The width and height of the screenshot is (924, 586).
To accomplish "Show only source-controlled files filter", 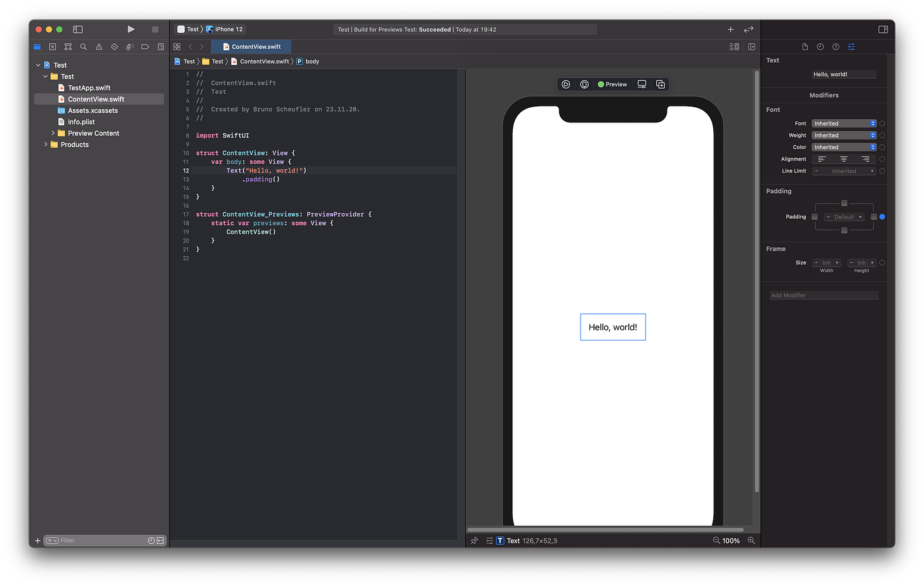I will (x=160, y=541).
